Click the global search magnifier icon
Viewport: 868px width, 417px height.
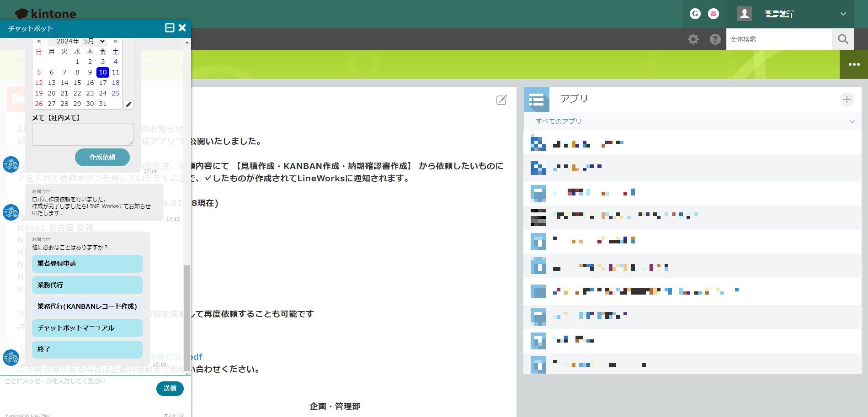click(x=843, y=39)
